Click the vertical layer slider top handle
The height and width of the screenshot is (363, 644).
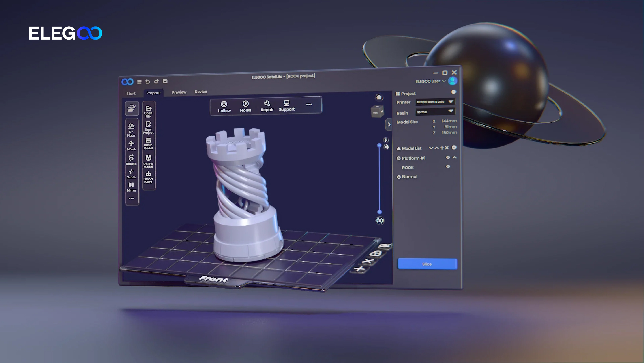pos(379,146)
